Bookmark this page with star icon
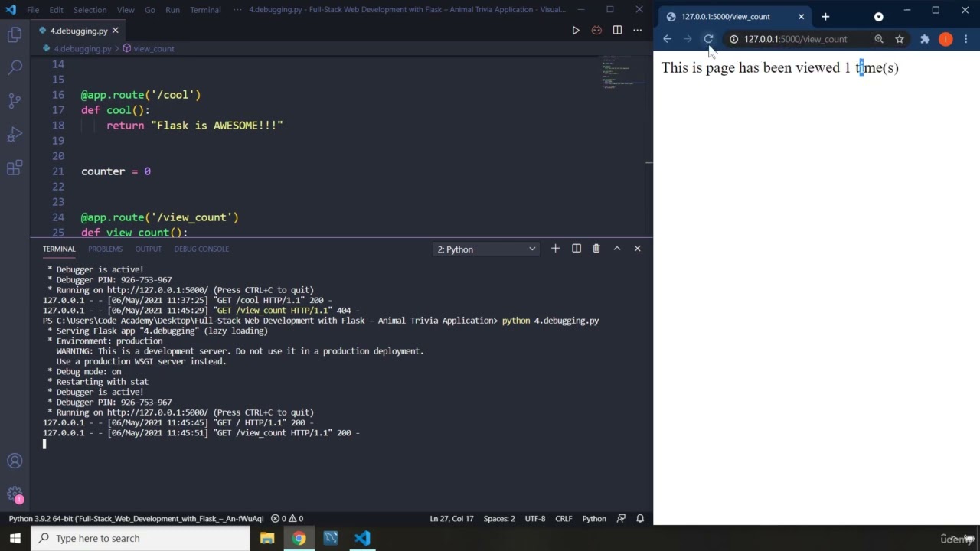Viewport: 980px width, 551px height. pos(900,39)
